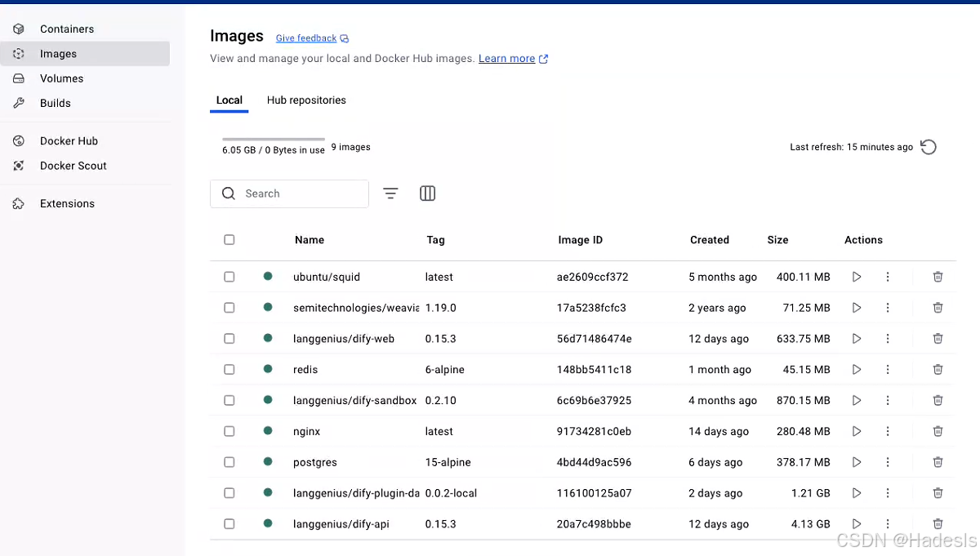Viewport: 980px width, 556px height.
Task: Click the disk usage bar
Action: [274, 140]
